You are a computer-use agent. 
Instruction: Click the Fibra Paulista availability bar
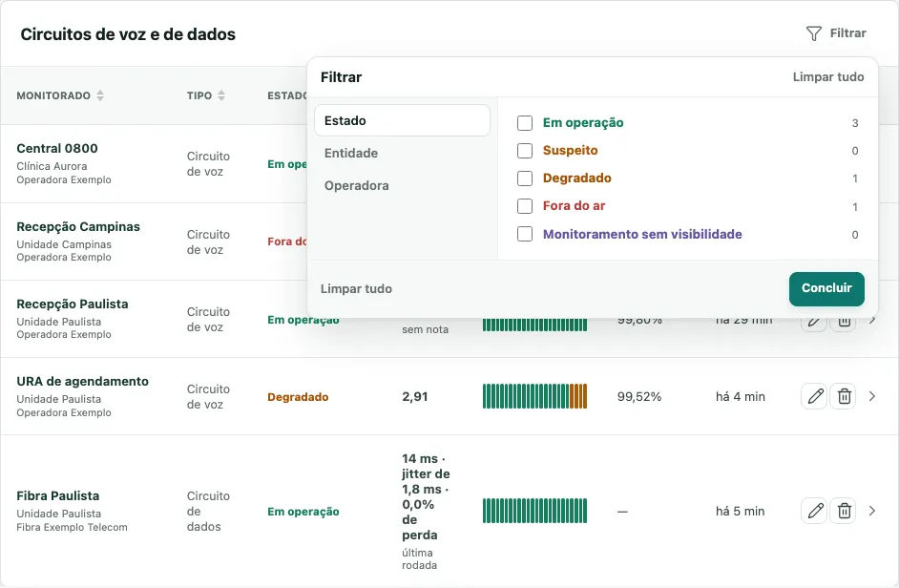pyautogui.click(x=534, y=511)
